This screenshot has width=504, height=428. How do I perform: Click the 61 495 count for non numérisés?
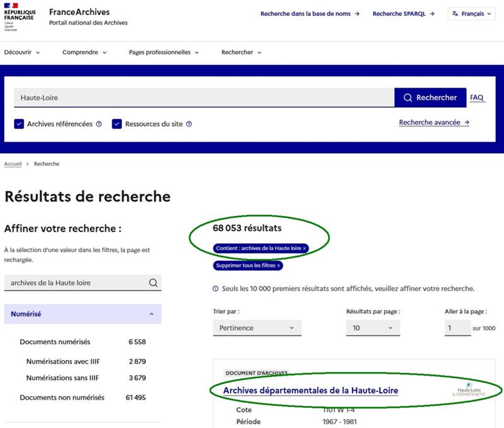(135, 398)
